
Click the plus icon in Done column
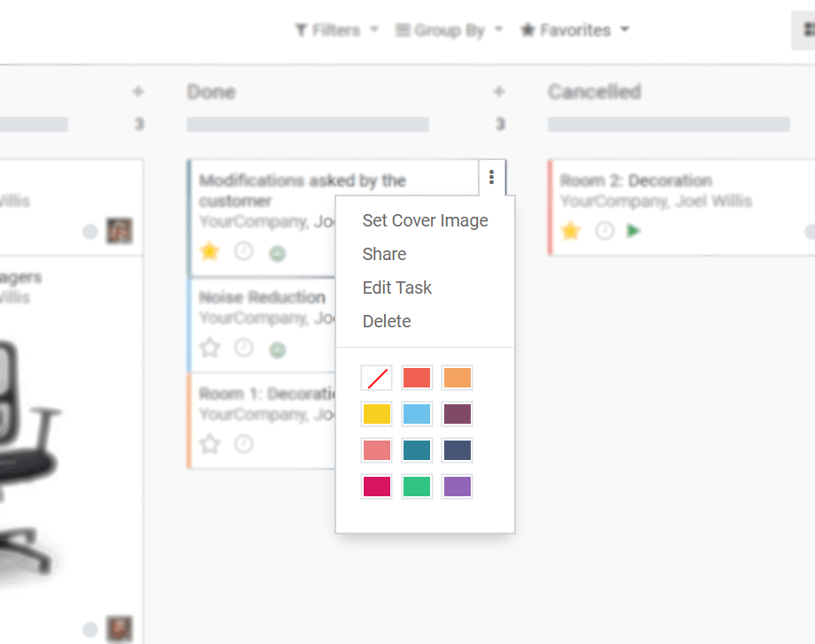(x=499, y=92)
